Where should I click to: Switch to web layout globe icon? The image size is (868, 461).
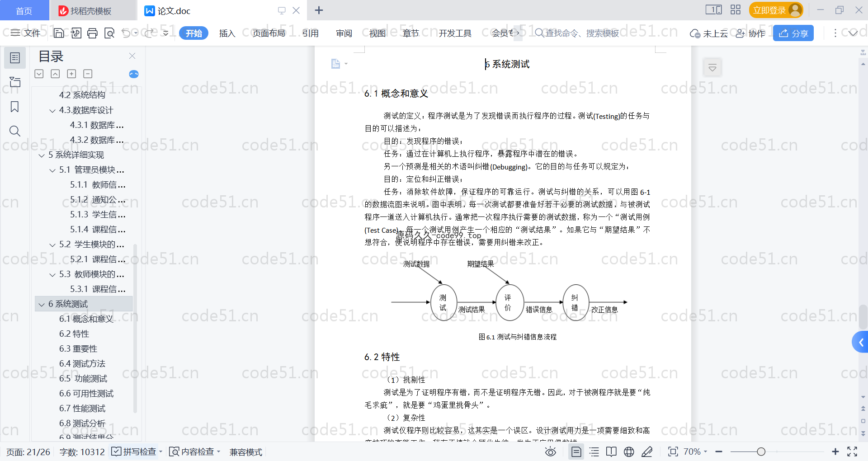[629, 452]
